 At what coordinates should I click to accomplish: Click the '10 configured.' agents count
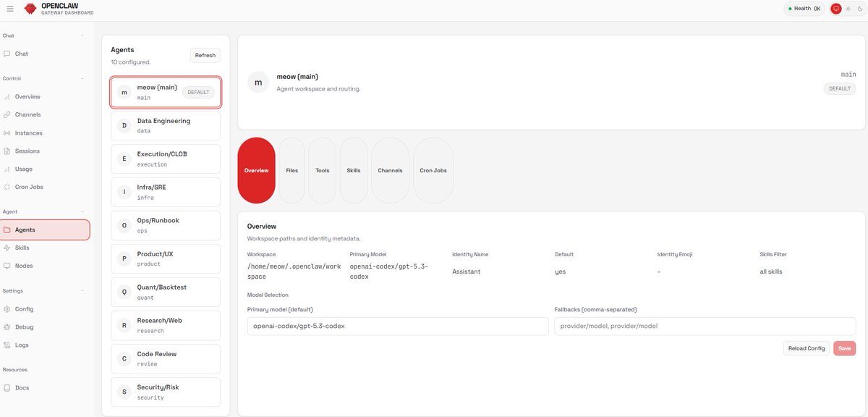[x=131, y=62]
